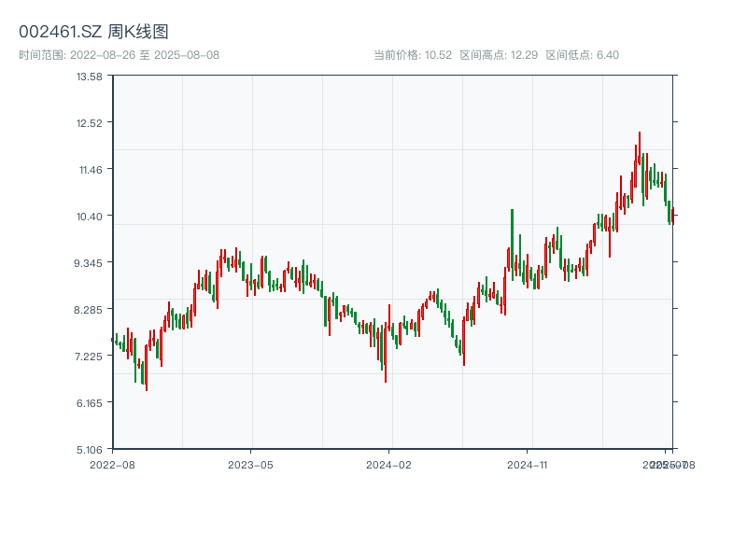Click the 9.345 y-axis price label
Image resolution: width=747 pixels, height=560 pixels.
tap(90, 262)
